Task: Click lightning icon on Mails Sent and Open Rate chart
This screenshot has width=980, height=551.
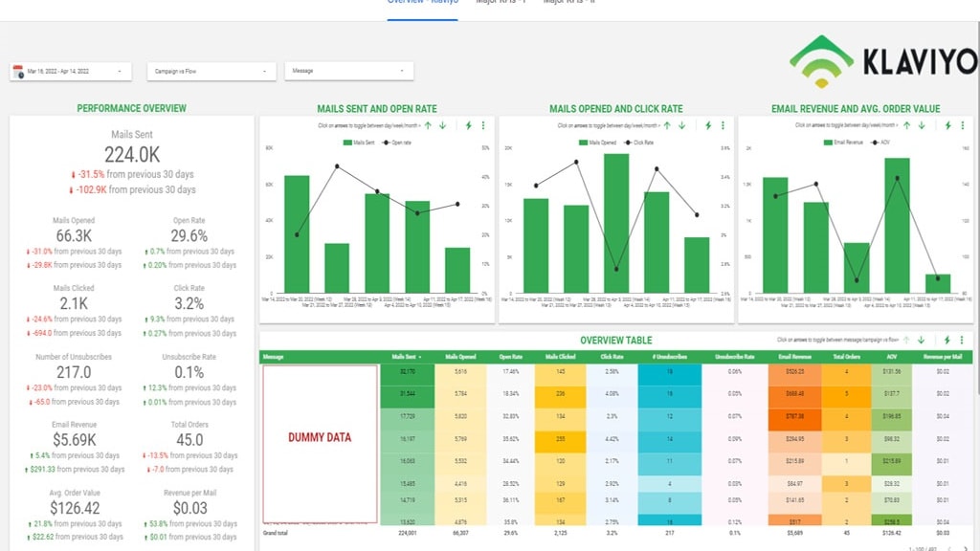Action: coord(469,125)
